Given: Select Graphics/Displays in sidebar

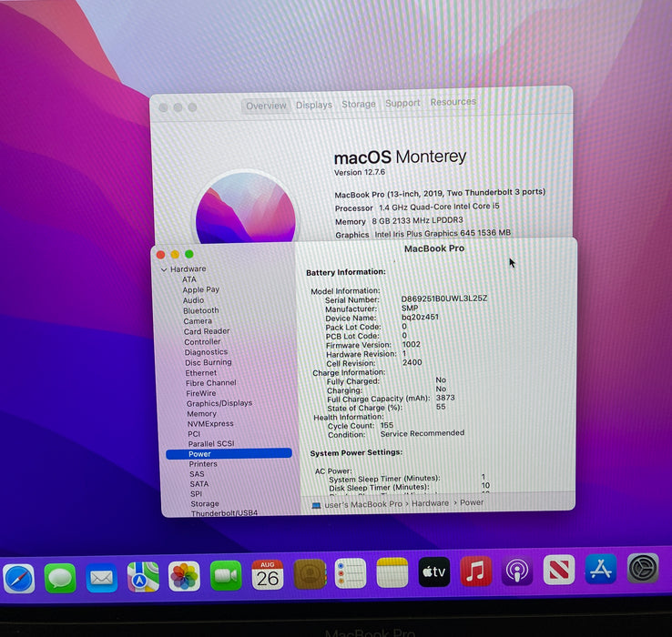Looking at the screenshot, I should (219, 403).
